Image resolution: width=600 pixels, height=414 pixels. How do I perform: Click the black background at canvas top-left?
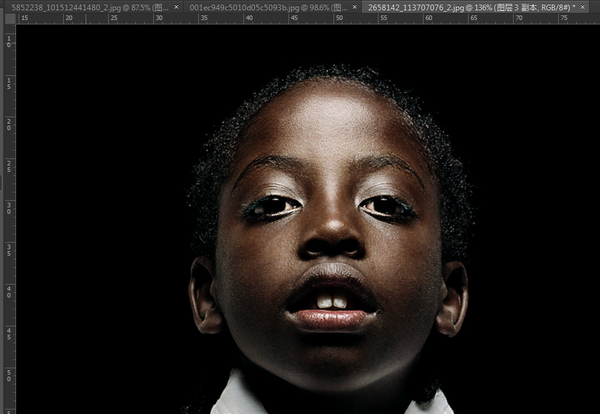click(77, 77)
